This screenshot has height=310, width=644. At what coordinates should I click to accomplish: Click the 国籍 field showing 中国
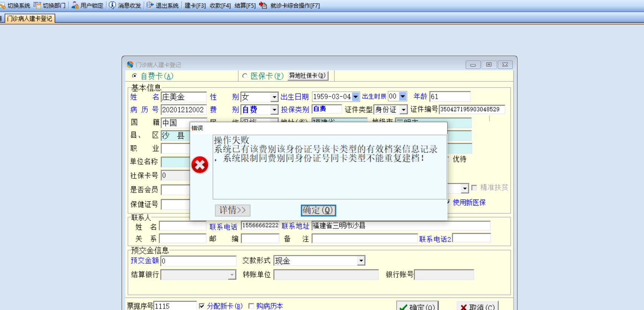175,123
